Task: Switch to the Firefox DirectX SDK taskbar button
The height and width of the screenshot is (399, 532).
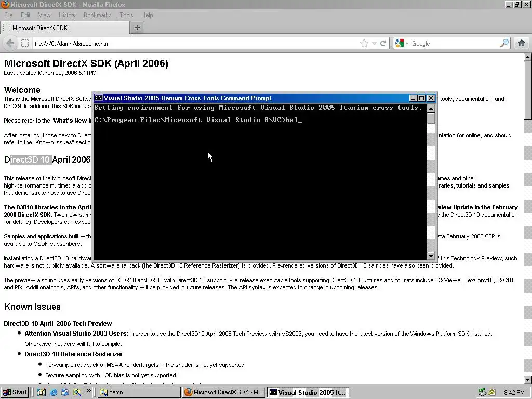Action: point(223,393)
